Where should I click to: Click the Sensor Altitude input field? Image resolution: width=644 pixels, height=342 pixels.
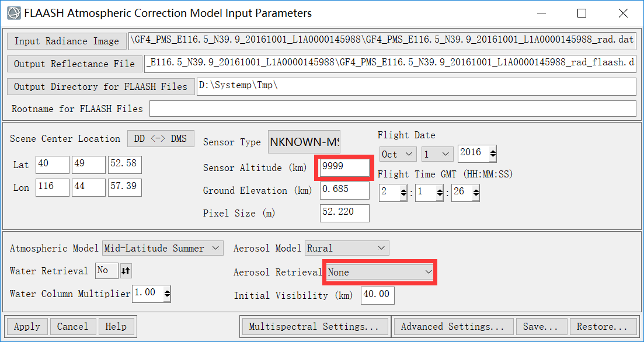pos(344,167)
